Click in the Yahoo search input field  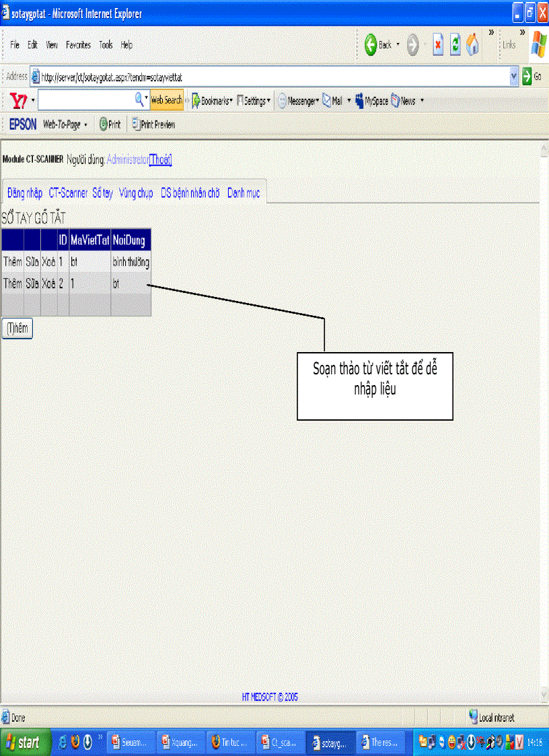pos(86,100)
